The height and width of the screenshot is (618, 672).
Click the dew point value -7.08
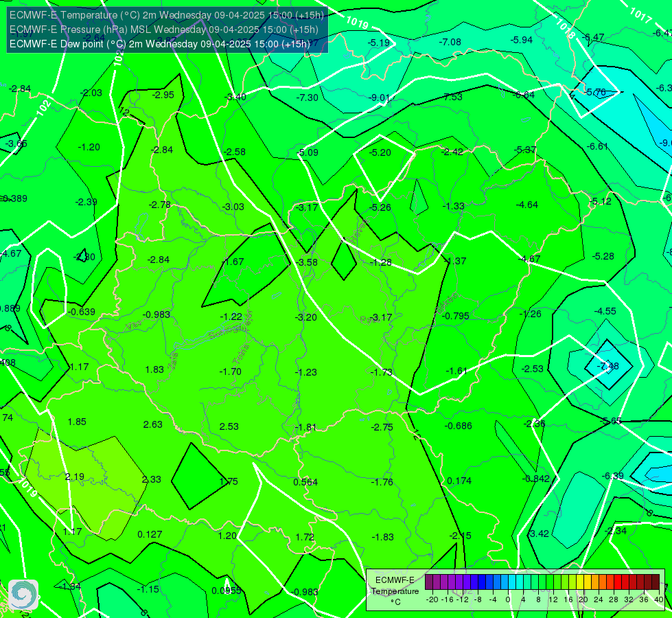coord(450,42)
